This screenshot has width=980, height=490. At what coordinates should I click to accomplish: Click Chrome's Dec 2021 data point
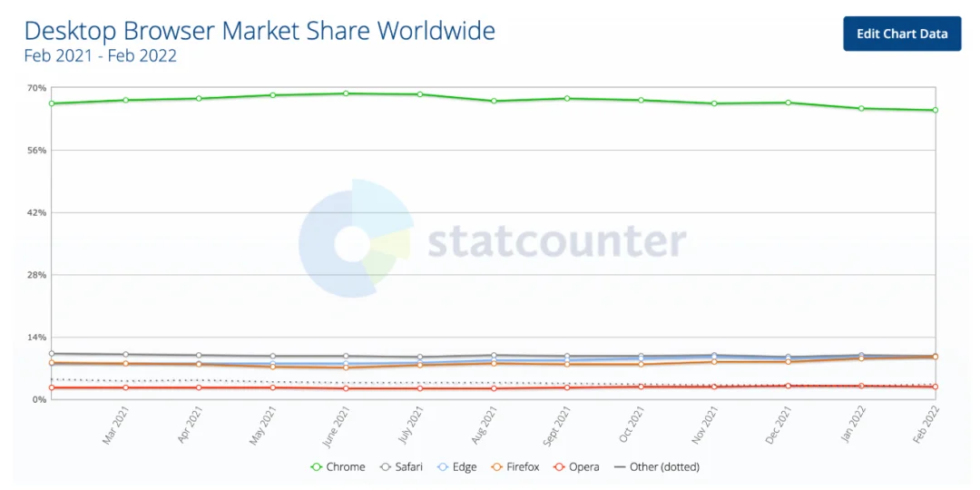pyautogui.click(x=788, y=103)
